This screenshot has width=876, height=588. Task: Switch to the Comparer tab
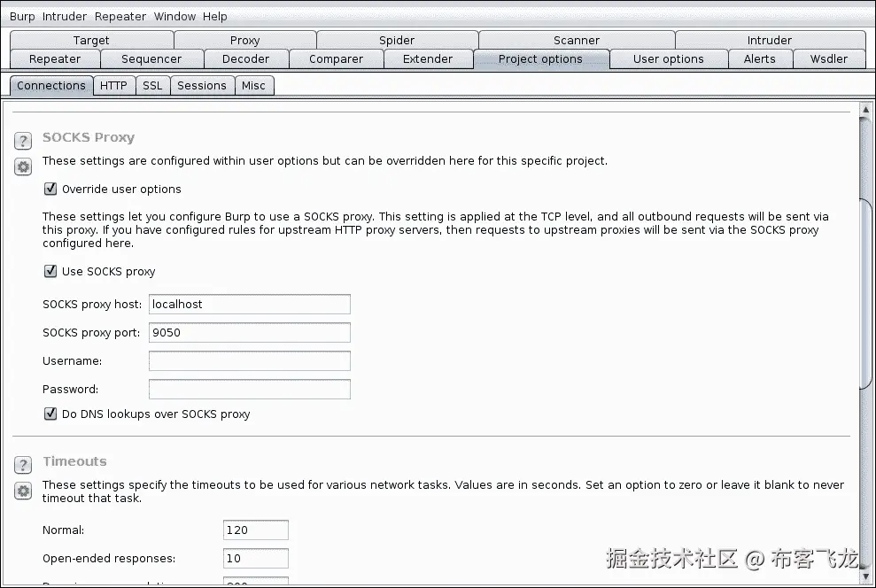click(x=337, y=59)
